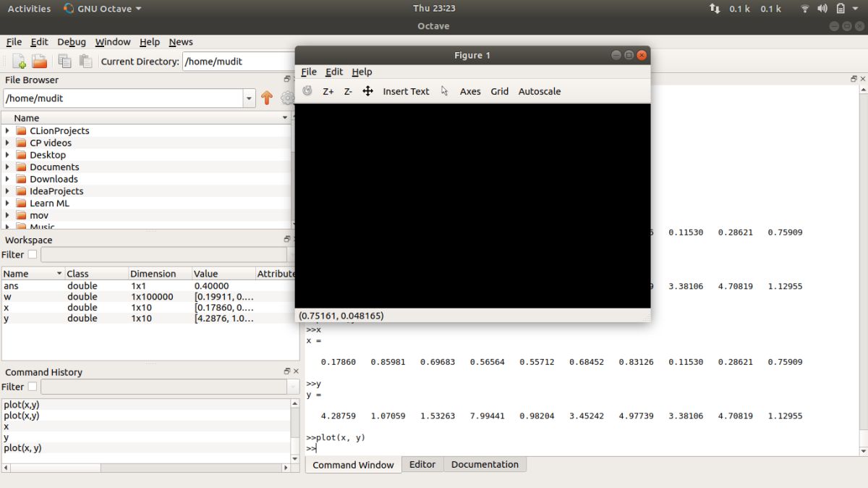The width and height of the screenshot is (868, 488).
Task: Click the Downloads folder icon
Action: click(x=21, y=179)
